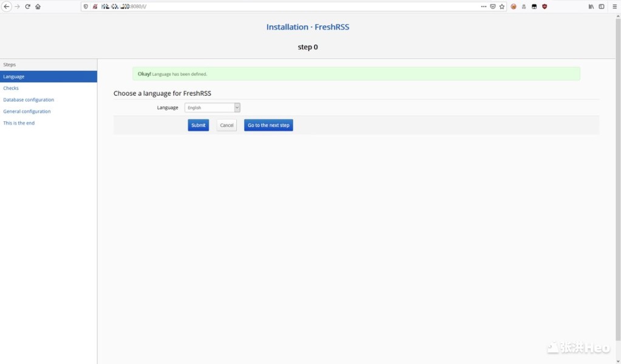Open the tracking protection shield in address bar

click(86, 6)
